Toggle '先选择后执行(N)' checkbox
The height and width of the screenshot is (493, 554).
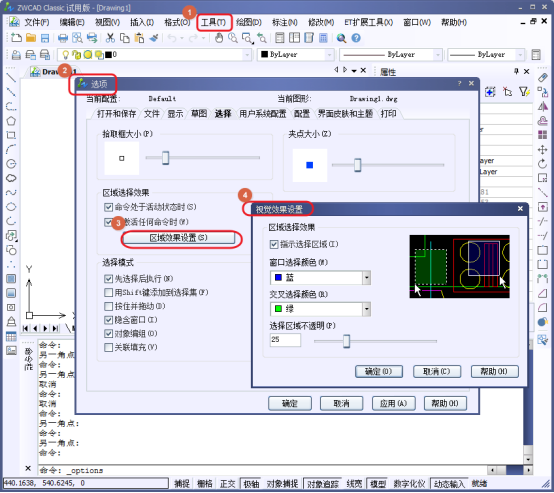tap(108, 279)
